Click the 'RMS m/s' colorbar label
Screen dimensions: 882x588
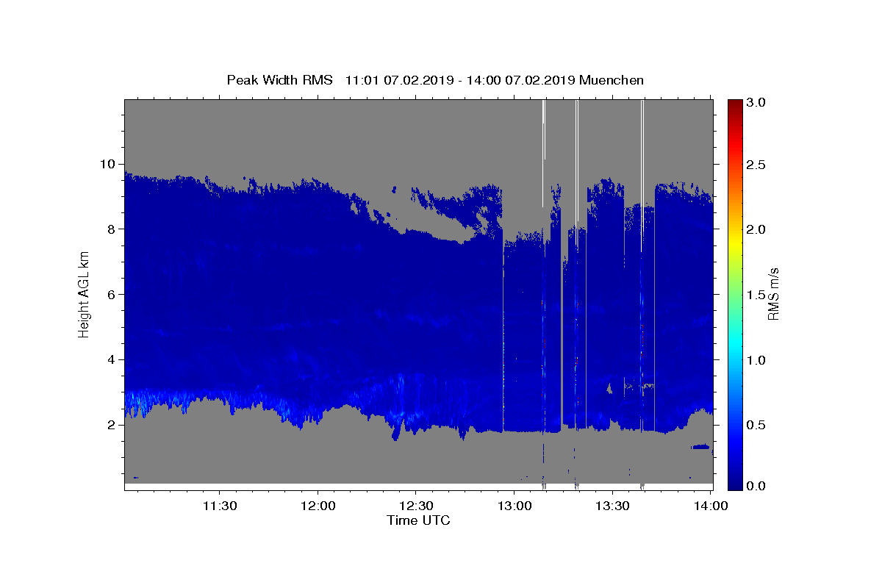773,294
